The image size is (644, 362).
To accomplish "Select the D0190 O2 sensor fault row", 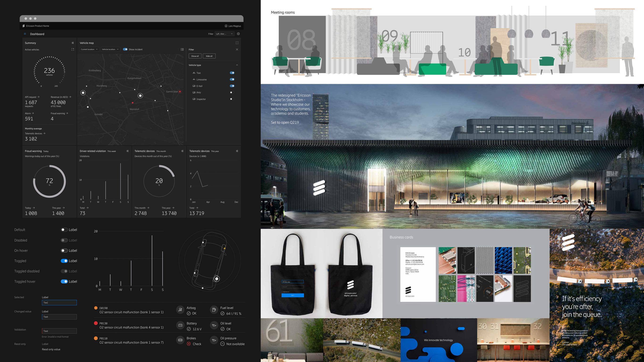I will [129, 310].
